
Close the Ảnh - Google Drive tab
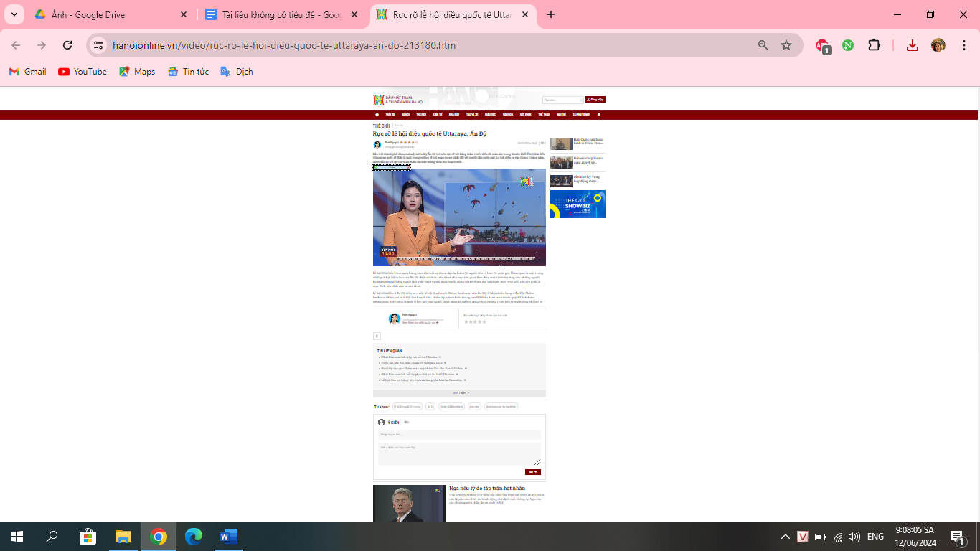pos(183,14)
